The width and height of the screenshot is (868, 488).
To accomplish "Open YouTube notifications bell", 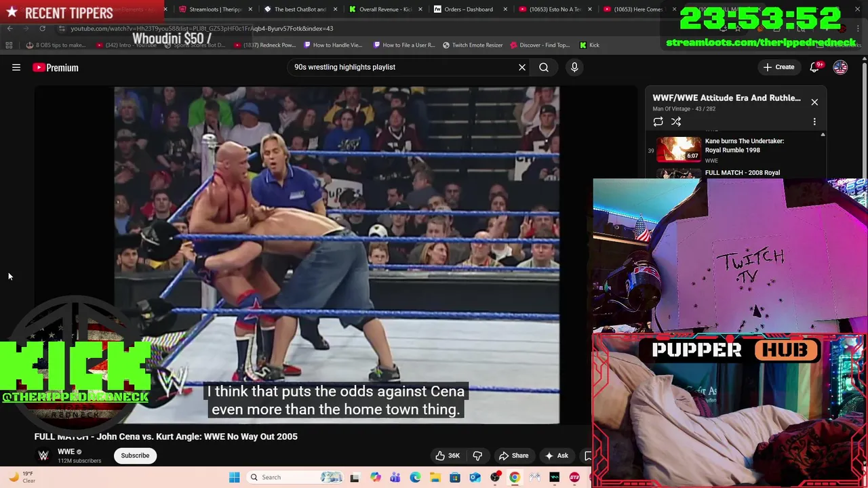I will pyautogui.click(x=815, y=67).
